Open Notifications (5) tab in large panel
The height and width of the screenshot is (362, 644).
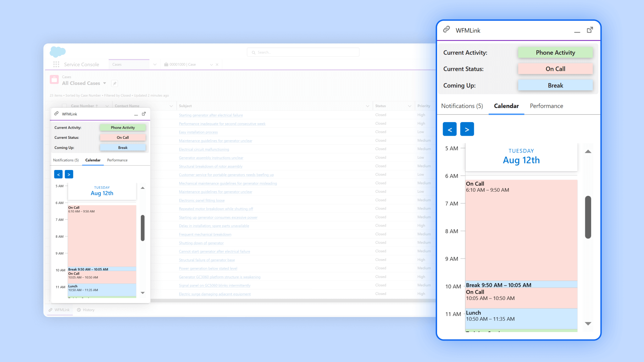462,106
